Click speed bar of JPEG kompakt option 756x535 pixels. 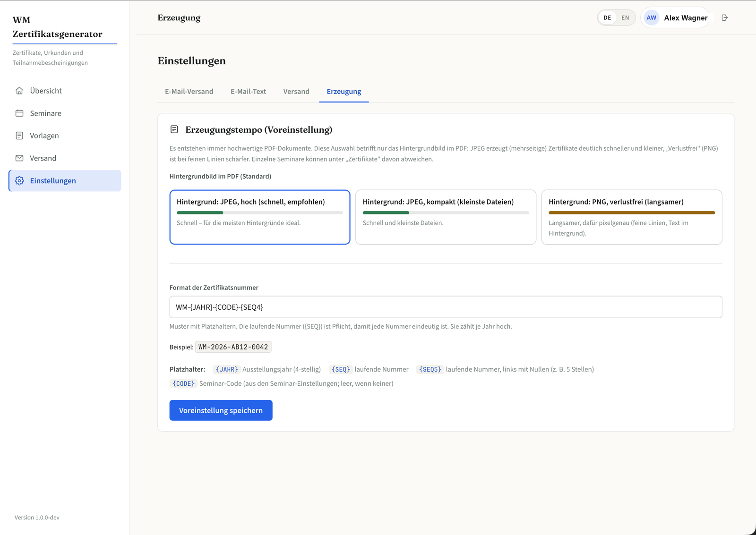446,212
